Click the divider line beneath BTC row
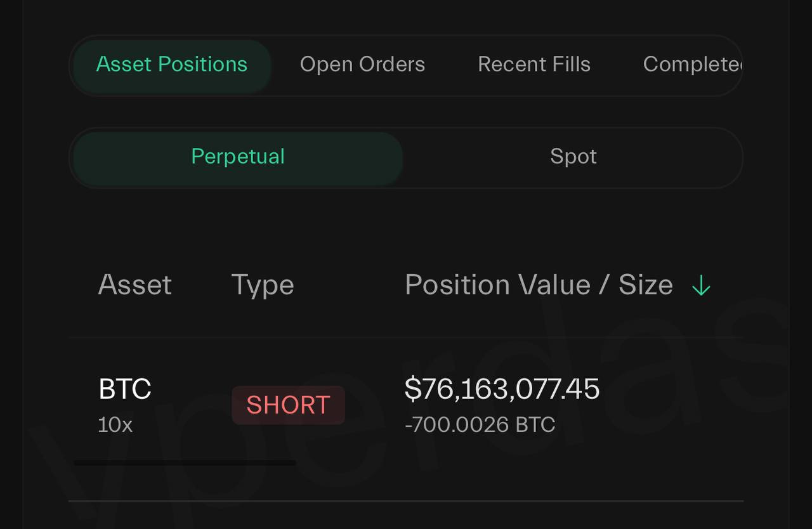The width and height of the screenshot is (812, 529). (406, 501)
